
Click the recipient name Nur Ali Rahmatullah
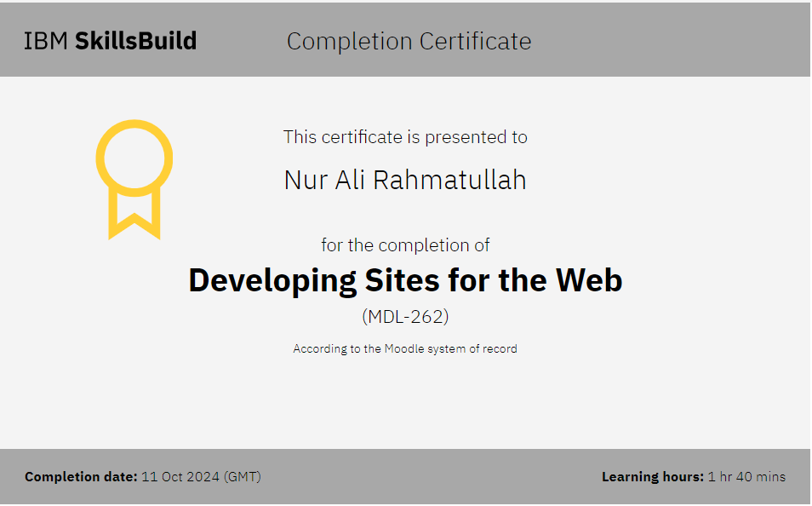tap(405, 180)
